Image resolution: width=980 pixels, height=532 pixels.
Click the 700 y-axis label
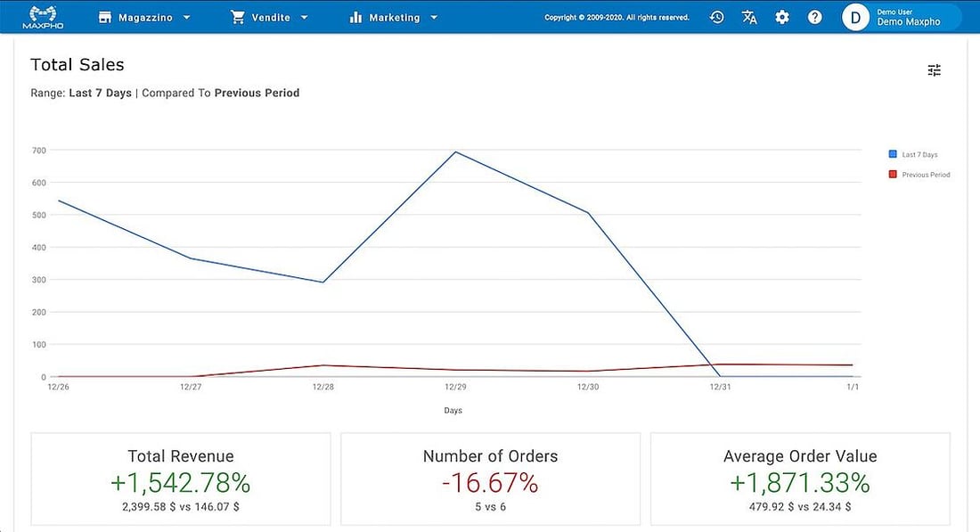38,150
